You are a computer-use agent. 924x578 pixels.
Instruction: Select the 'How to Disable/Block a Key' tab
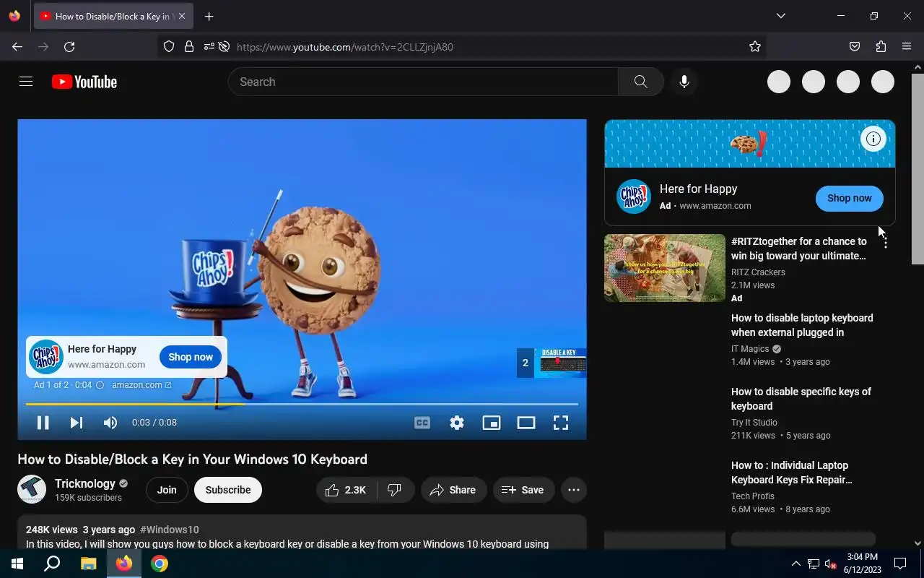tap(113, 16)
